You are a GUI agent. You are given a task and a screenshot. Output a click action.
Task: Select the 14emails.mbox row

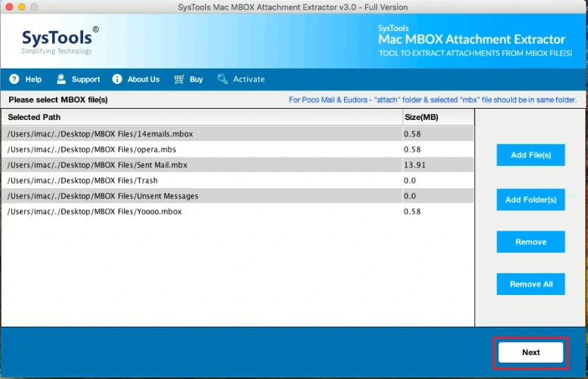pos(238,134)
